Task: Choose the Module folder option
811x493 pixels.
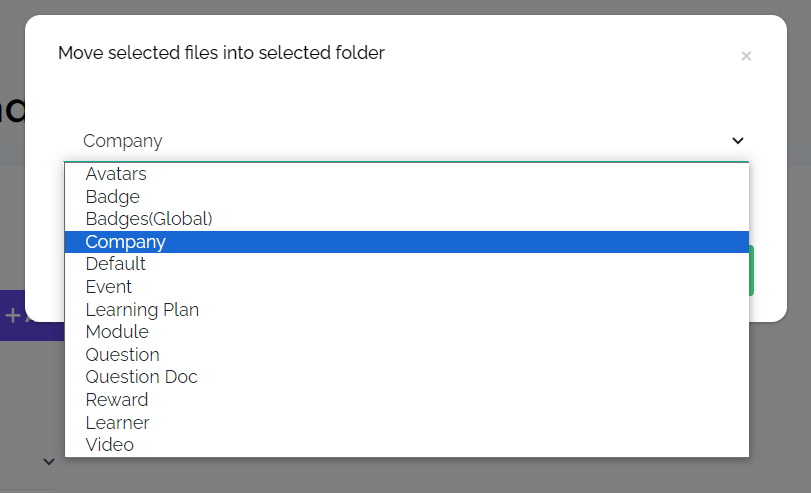Action: point(117,332)
